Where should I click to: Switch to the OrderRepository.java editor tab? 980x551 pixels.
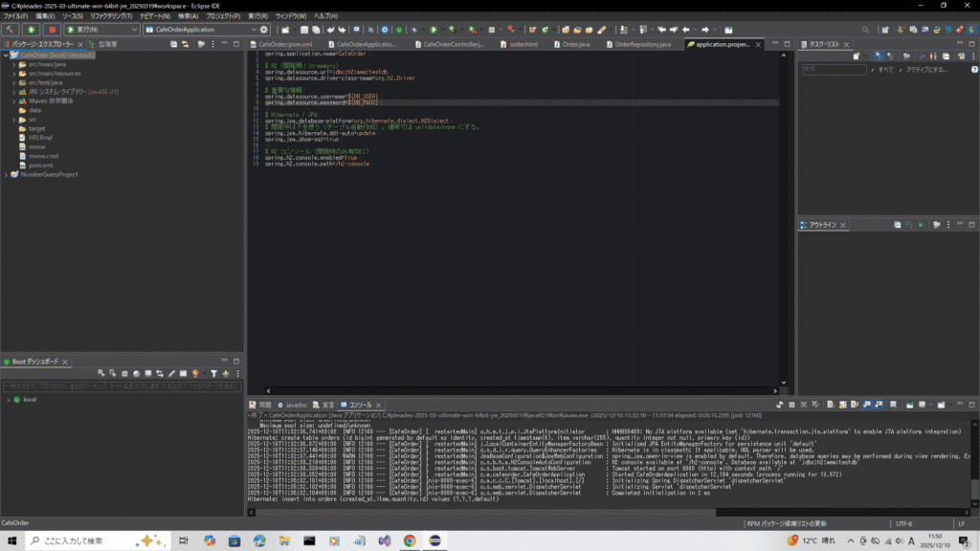(x=642, y=44)
